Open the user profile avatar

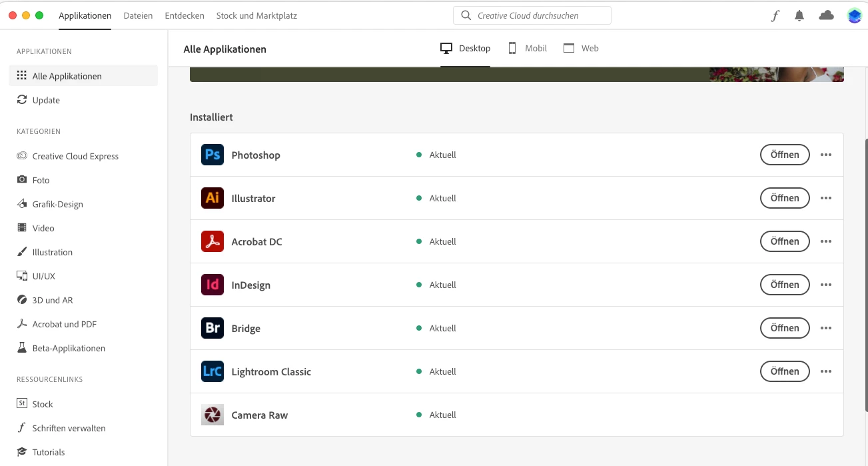click(x=855, y=15)
